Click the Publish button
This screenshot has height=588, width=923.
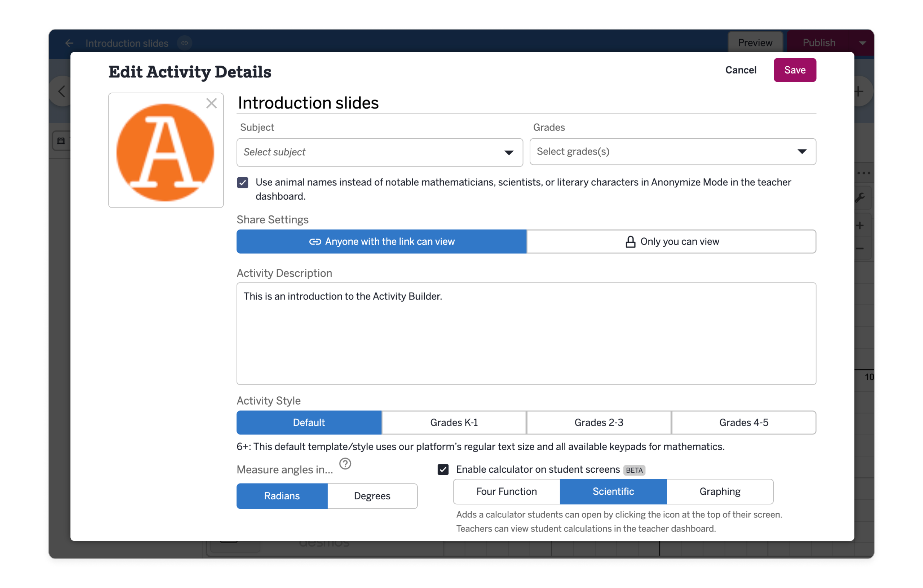click(x=819, y=43)
